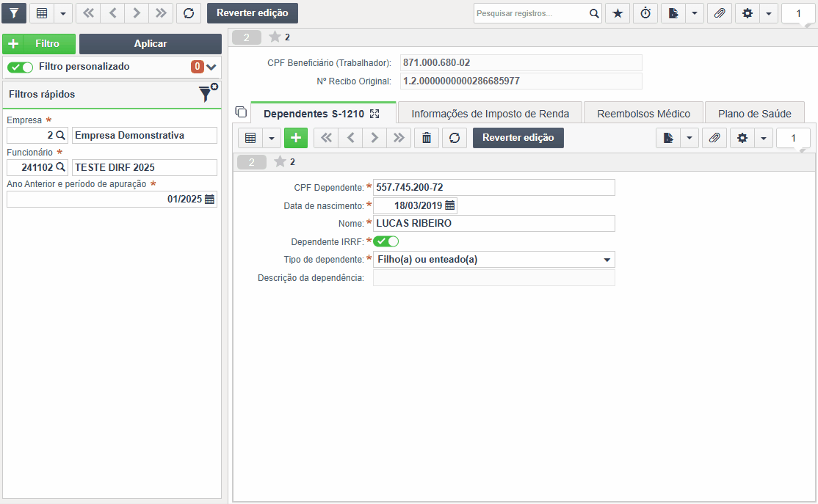Click top Reverter edição button
Screen dimensions: 818x504
(253, 13)
